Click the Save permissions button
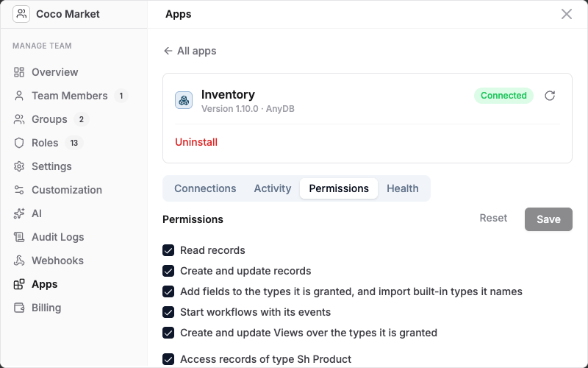This screenshot has height=368, width=588. [x=548, y=219]
